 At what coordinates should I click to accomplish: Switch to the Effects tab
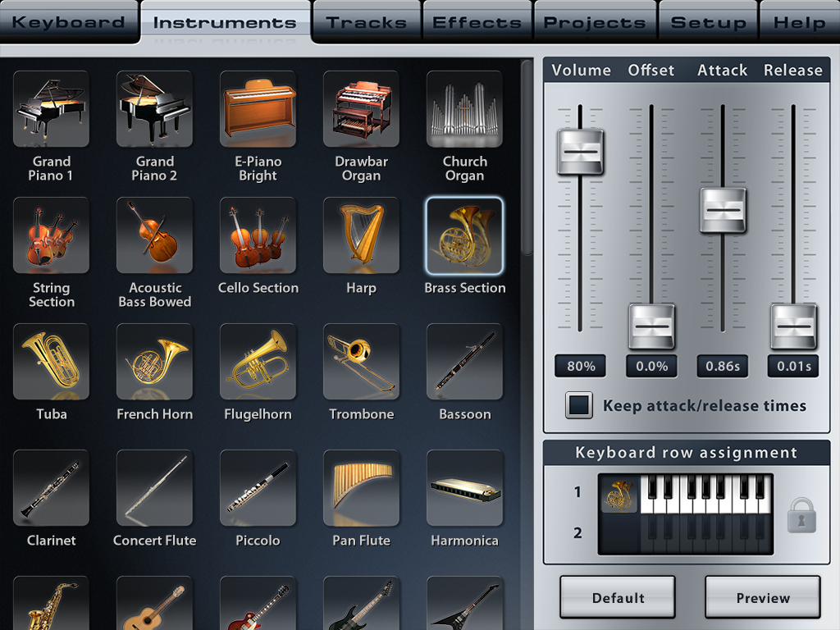click(x=477, y=22)
